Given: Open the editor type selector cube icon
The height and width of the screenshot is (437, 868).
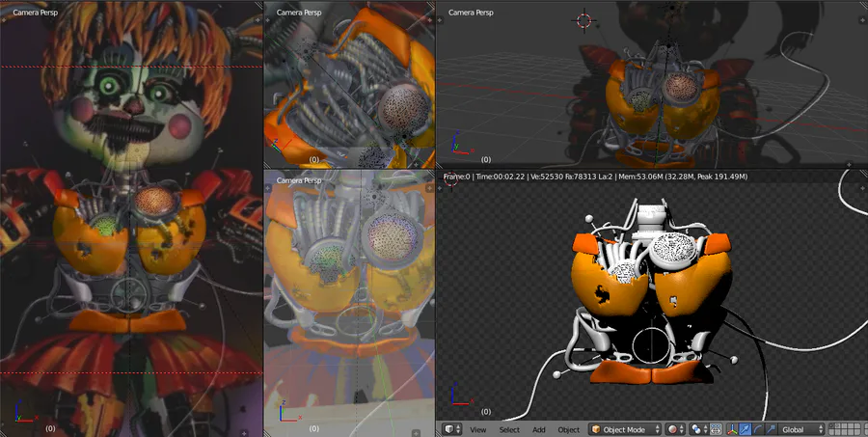Looking at the screenshot, I should (x=452, y=429).
